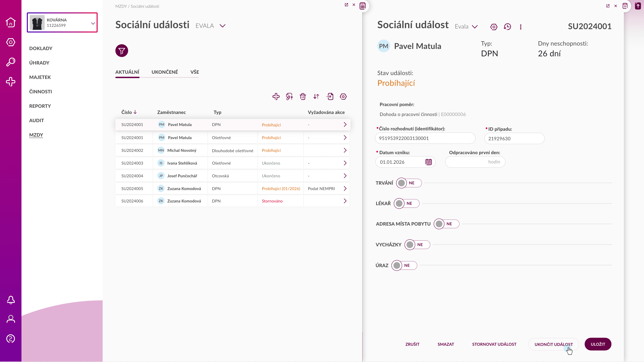The image size is (644, 362).
Task: Click hexagon settings icon beside Evala in detail
Action: pyautogui.click(x=494, y=27)
